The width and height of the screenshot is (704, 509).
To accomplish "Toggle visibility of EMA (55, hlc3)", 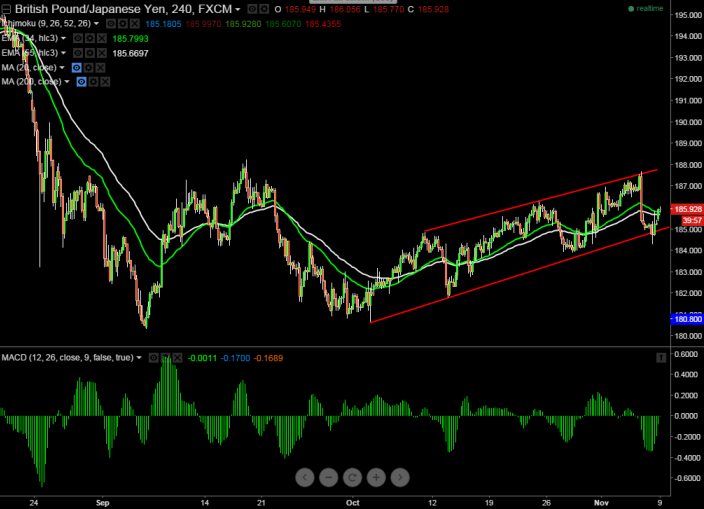I will point(78,53).
